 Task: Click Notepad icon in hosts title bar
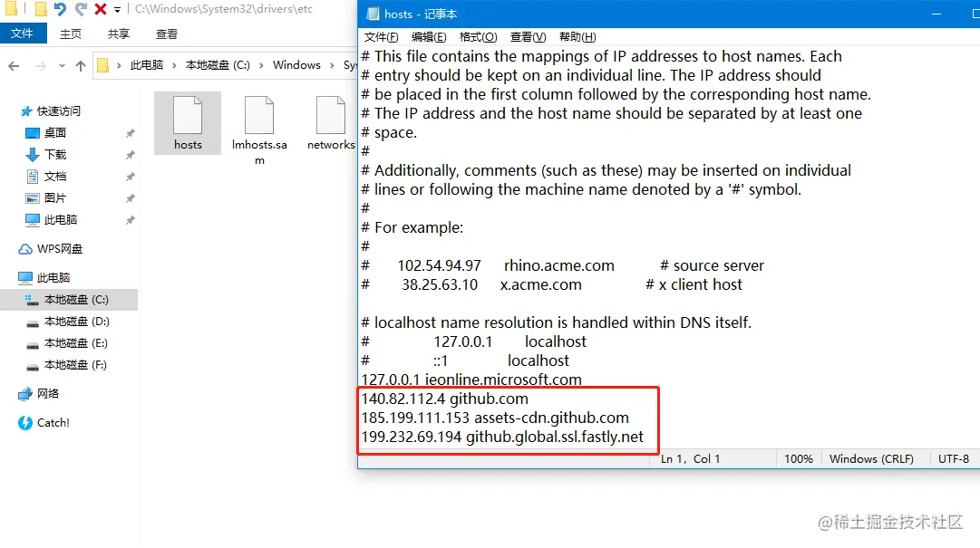[x=373, y=14]
